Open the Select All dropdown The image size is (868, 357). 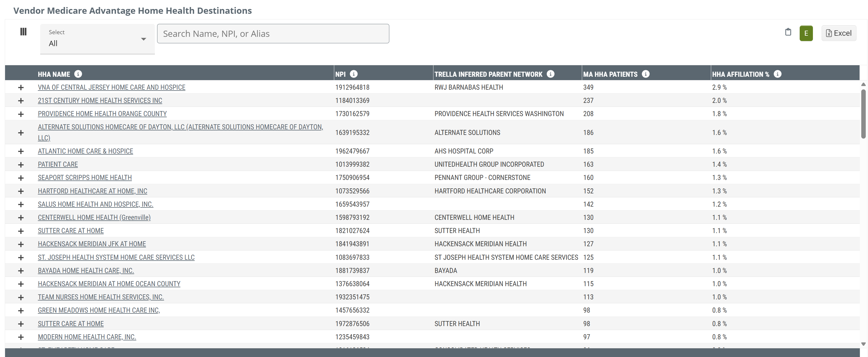(x=97, y=39)
